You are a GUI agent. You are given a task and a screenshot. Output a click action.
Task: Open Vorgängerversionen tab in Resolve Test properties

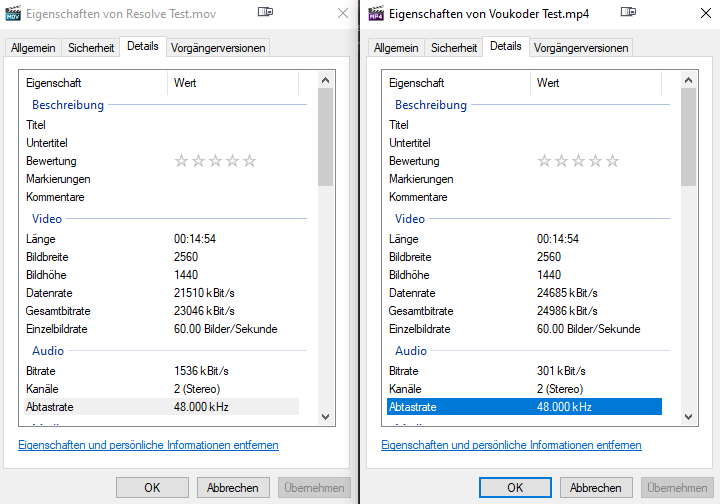tap(218, 48)
